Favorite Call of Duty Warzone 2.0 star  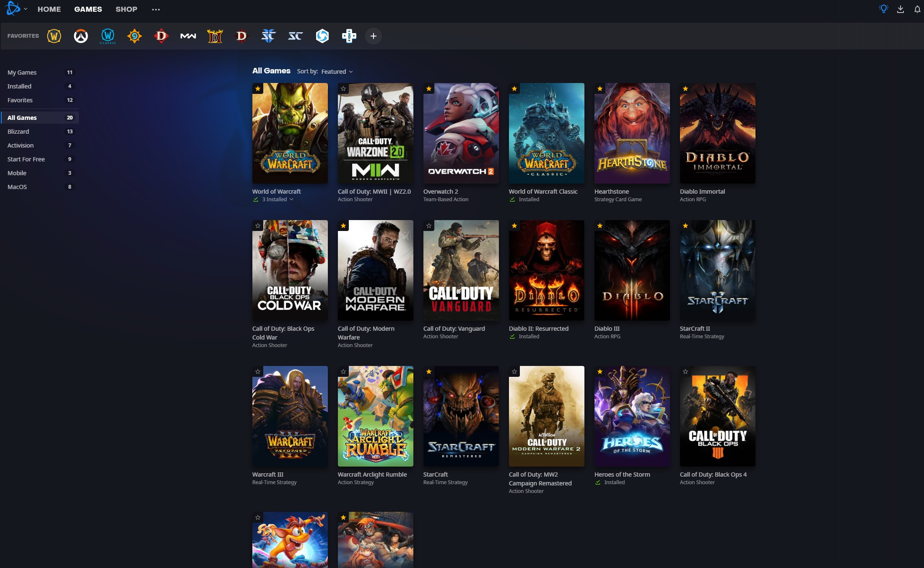point(343,89)
